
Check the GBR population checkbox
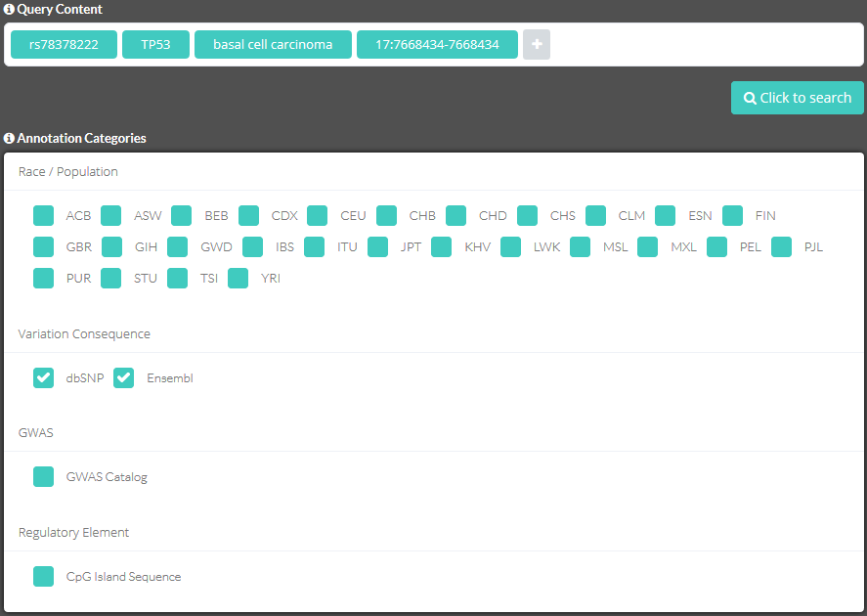point(43,247)
